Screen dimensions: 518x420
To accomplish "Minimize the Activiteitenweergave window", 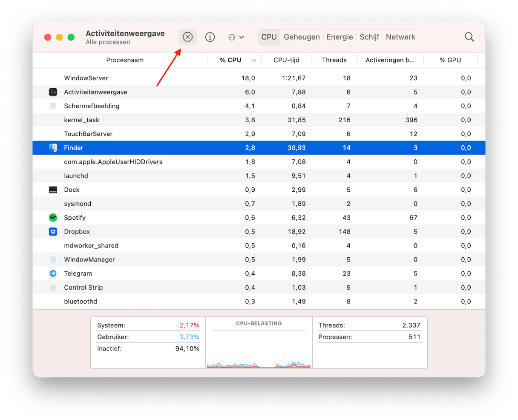I will click(59, 37).
